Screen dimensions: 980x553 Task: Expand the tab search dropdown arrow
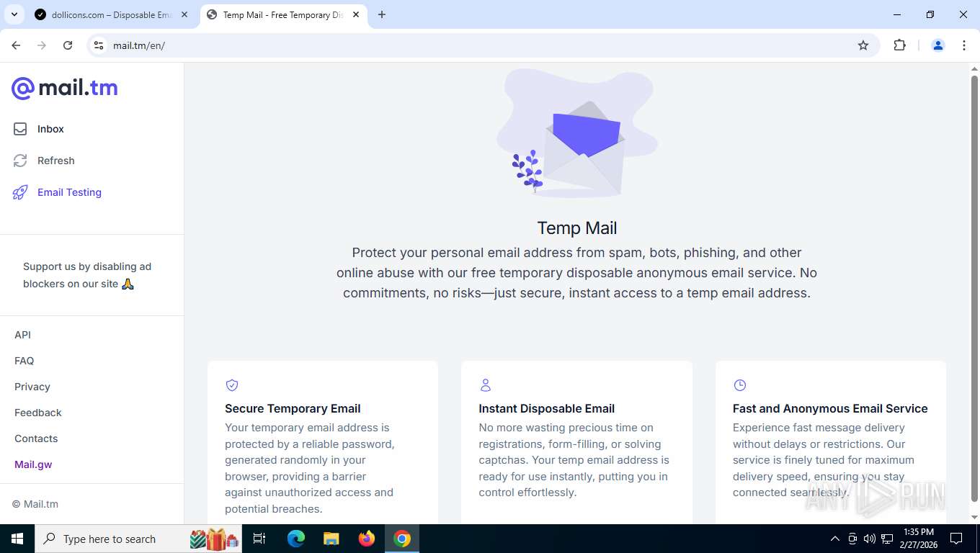[14, 14]
